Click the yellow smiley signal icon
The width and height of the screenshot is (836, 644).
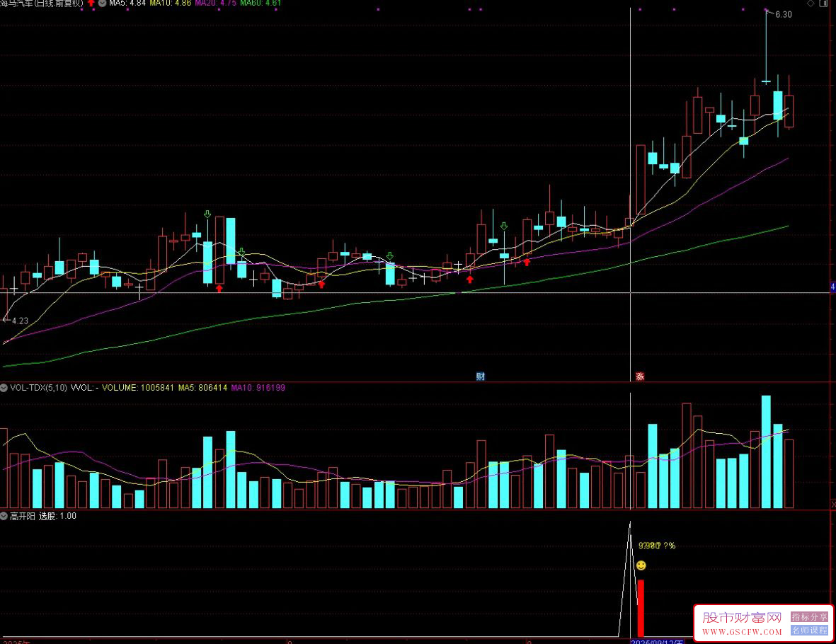click(641, 565)
